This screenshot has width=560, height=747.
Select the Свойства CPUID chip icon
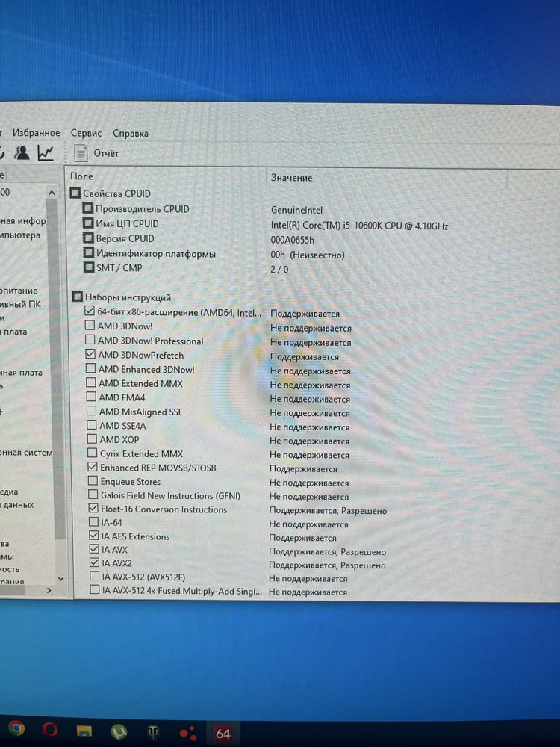(x=75, y=193)
